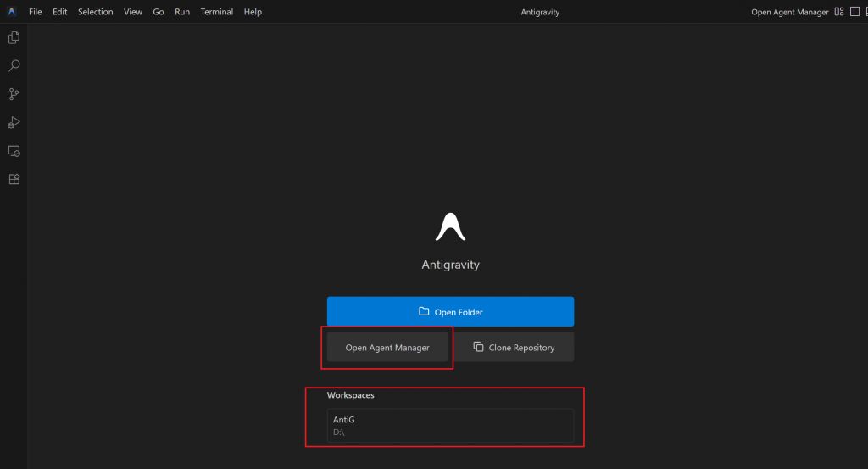The height and width of the screenshot is (469, 868).
Task: Open the Remote Explorer view
Action: coord(14,151)
